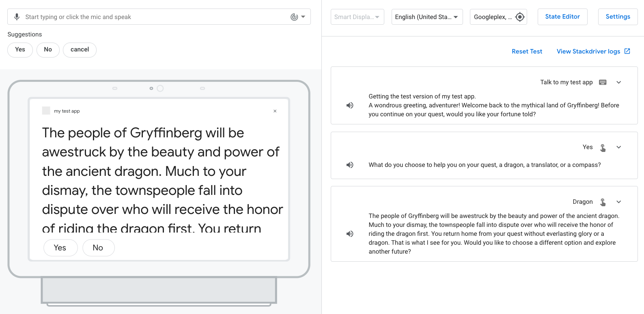Play audio for the quest choice question
Screen dimensions: 644x314
(x=350, y=165)
